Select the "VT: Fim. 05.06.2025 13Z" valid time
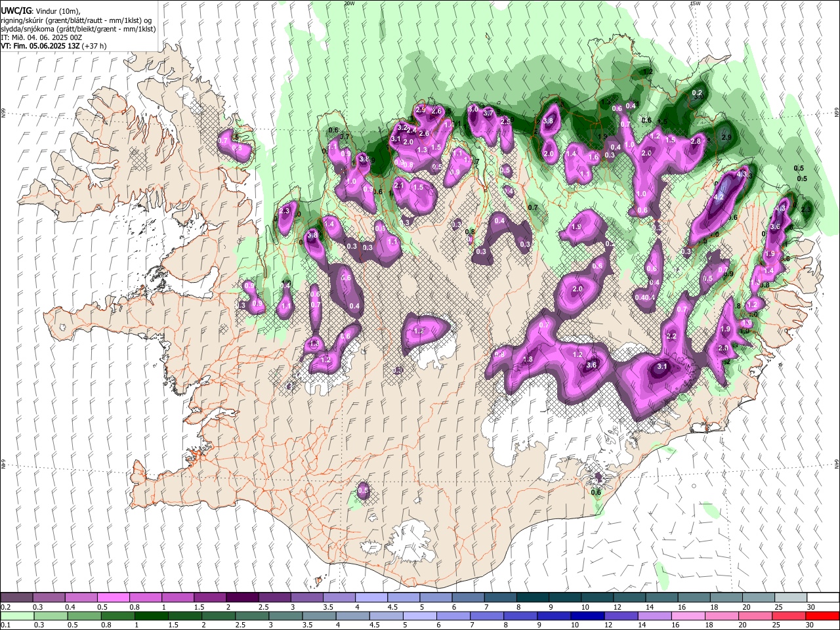The height and width of the screenshot is (630, 840). tap(41, 46)
